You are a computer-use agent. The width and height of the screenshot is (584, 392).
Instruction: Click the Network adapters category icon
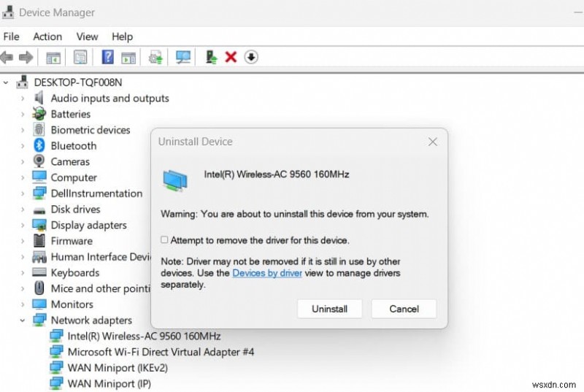tap(39, 320)
